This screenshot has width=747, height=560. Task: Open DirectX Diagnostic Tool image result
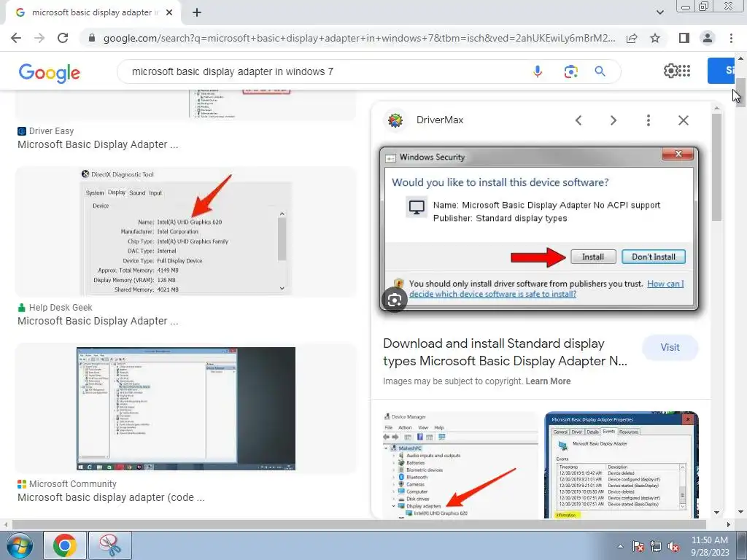(186, 232)
